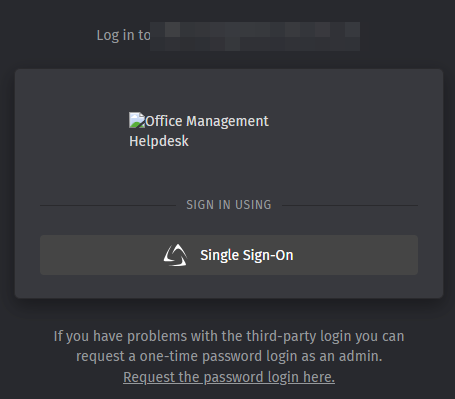
Task: Click the divider line left of 'SIGN IN USING'
Action: pyautogui.click(x=108, y=206)
